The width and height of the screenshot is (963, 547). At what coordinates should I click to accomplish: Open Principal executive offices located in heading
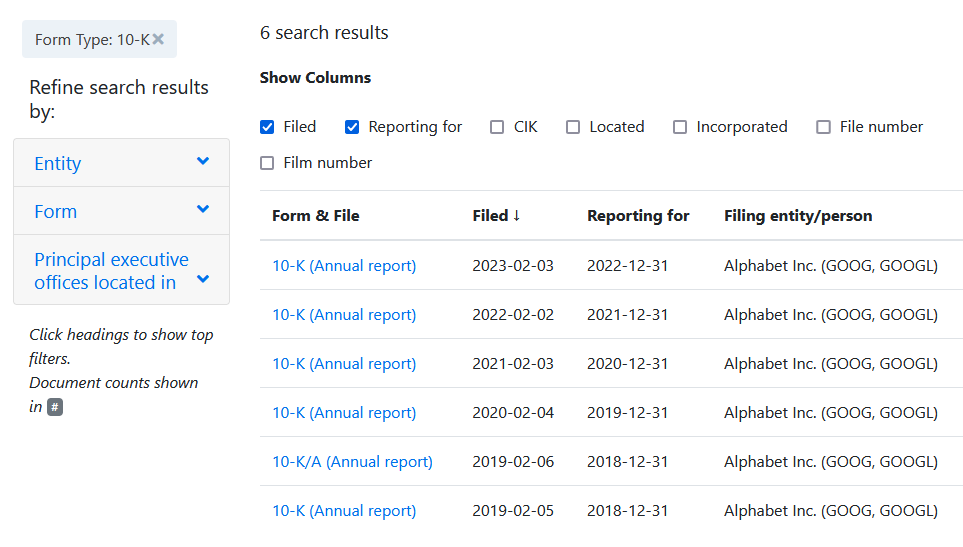(x=111, y=271)
